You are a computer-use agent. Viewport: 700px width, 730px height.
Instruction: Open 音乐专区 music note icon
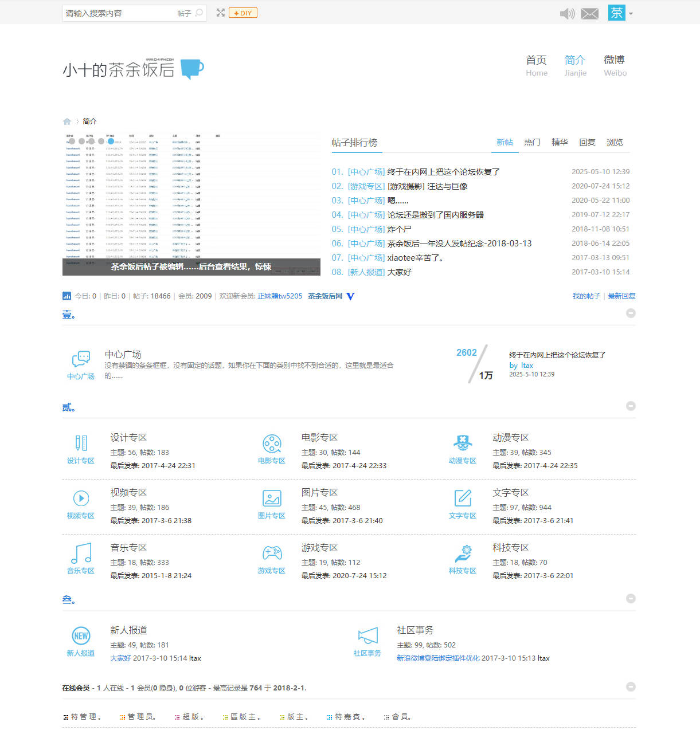point(81,554)
